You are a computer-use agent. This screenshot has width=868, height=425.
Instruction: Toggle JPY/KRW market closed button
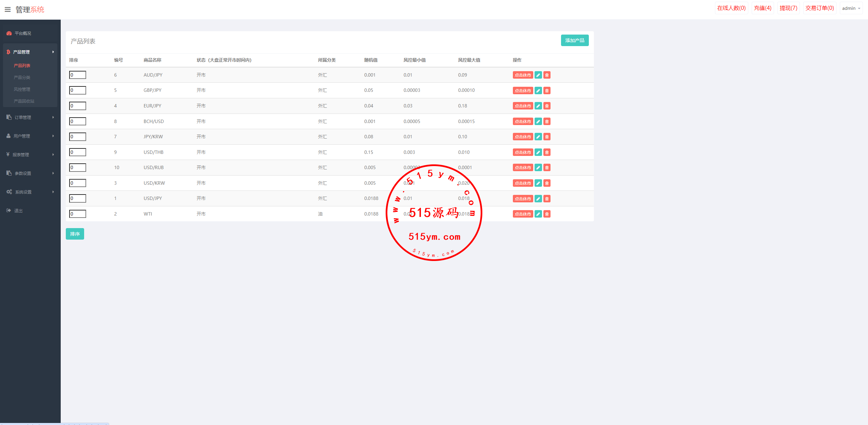pyautogui.click(x=522, y=137)
